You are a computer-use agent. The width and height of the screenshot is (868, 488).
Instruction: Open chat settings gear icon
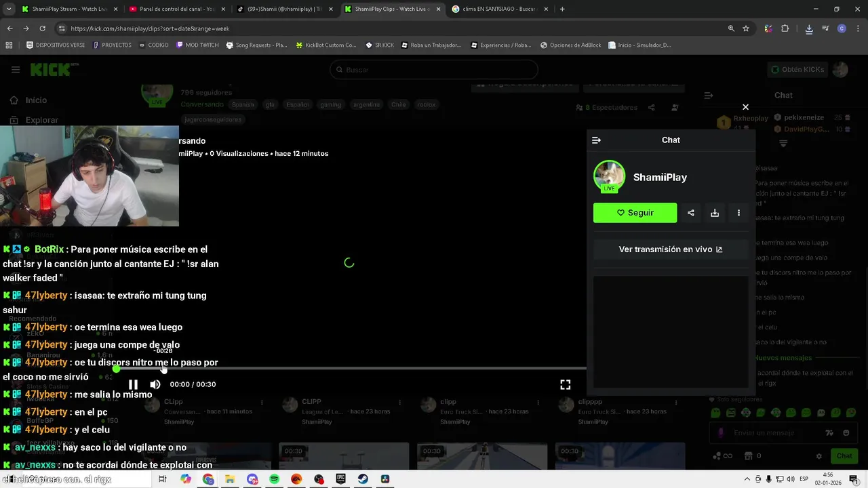tap(819, 456)
